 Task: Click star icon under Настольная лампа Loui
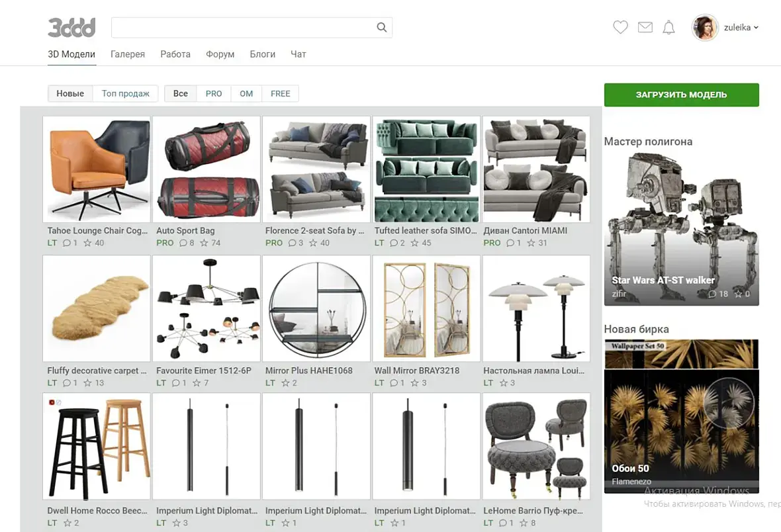coord(504,383)
